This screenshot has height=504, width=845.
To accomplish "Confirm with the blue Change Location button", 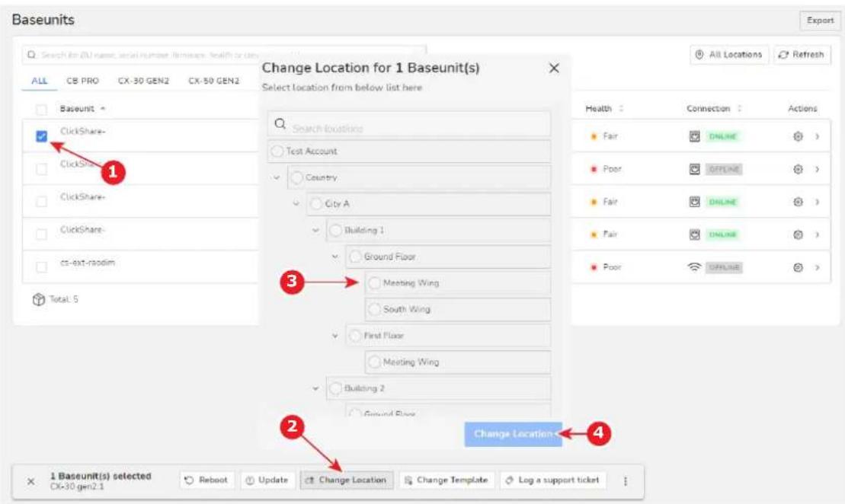I will click(x=513, y=434).
